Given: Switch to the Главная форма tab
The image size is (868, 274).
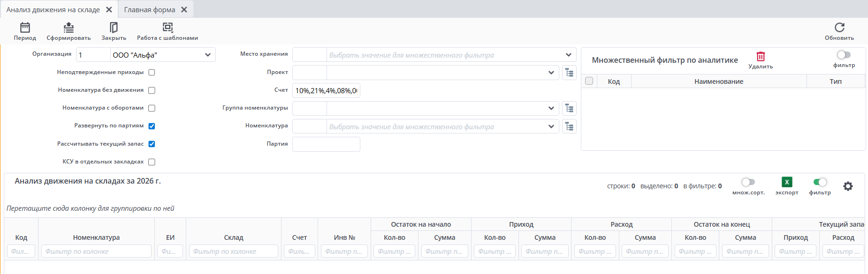Looking at the screenshot, I should coord(150,9).
